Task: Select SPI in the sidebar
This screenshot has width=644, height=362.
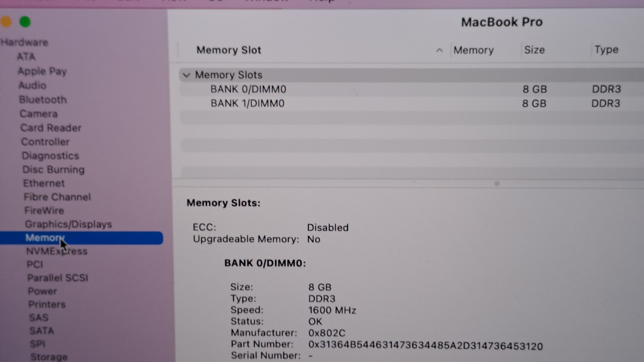Action: (x=37, y=344)
